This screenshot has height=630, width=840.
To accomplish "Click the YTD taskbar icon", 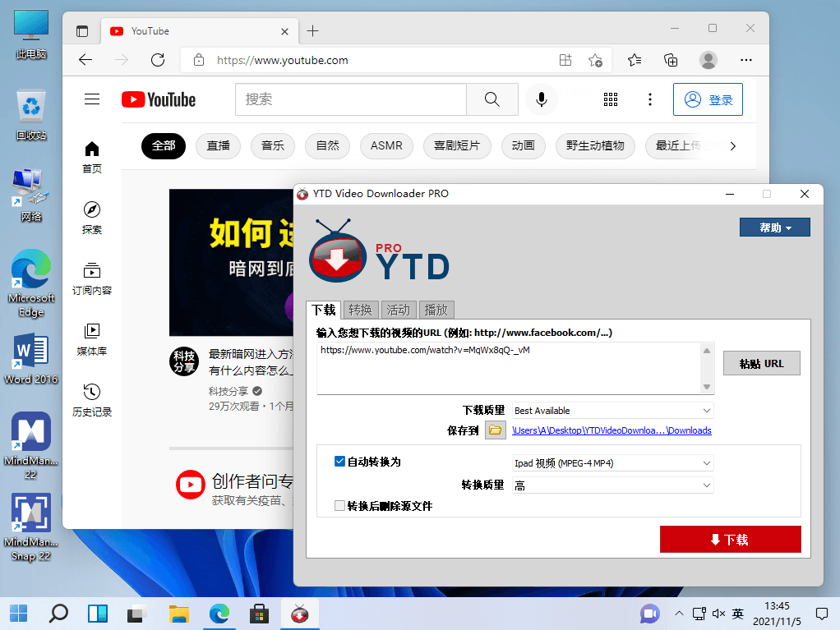I will click(x=300, y=614).
